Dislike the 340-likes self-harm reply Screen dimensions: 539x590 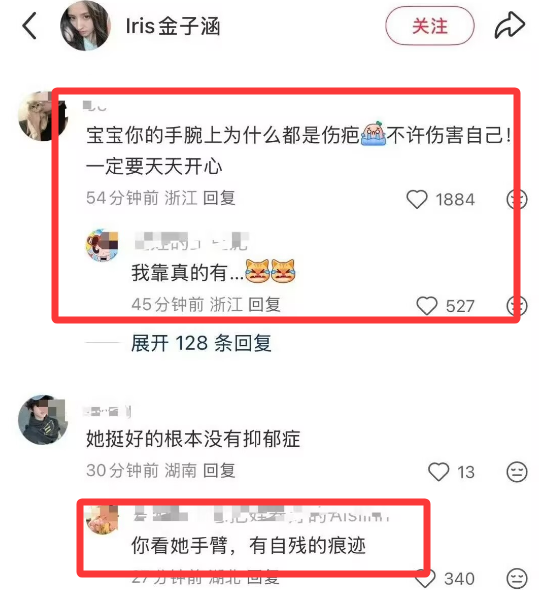tap(516, 579)
